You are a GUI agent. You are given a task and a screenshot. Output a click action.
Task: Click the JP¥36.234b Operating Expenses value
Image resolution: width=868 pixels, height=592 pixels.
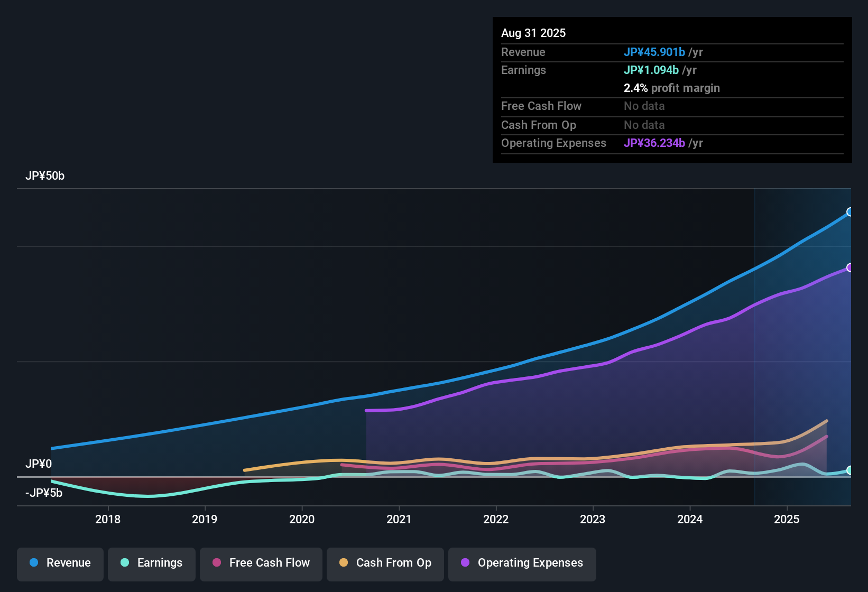point(654,143)
